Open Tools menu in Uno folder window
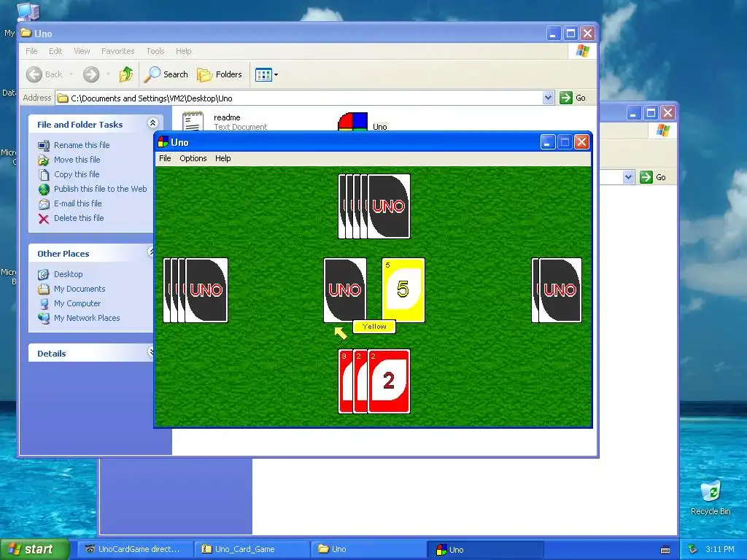This screenshot has height=560, width=747. [x=155, y=51]
